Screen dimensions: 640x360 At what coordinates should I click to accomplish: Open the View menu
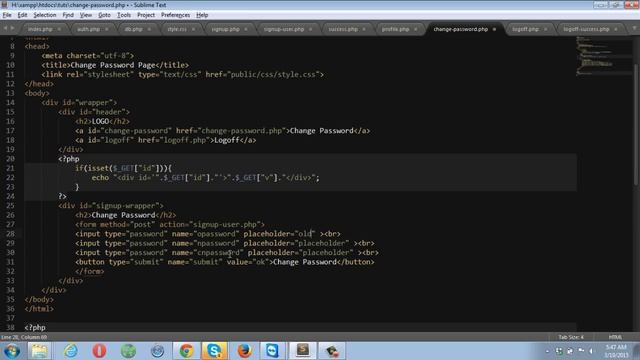coord(85,15)
